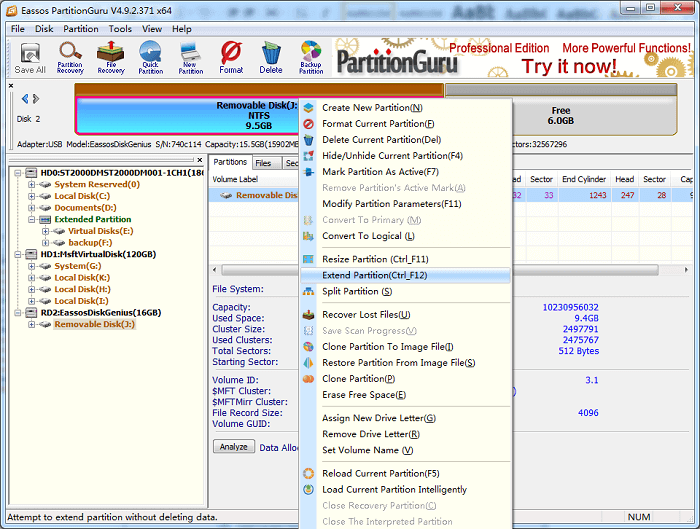The width and height of the screenshot is (700, 529).
Task: Switch to the Files tab
Action: (266, 163)
